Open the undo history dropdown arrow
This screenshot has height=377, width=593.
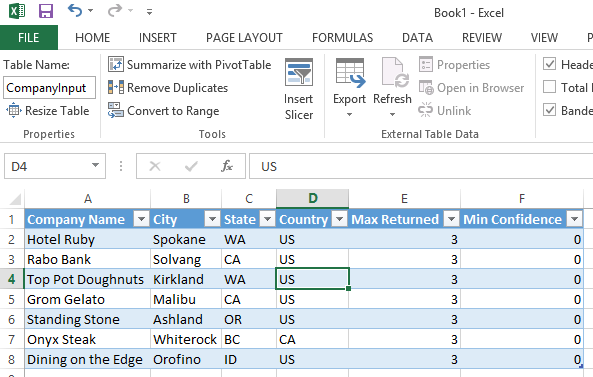click(90, 11)
